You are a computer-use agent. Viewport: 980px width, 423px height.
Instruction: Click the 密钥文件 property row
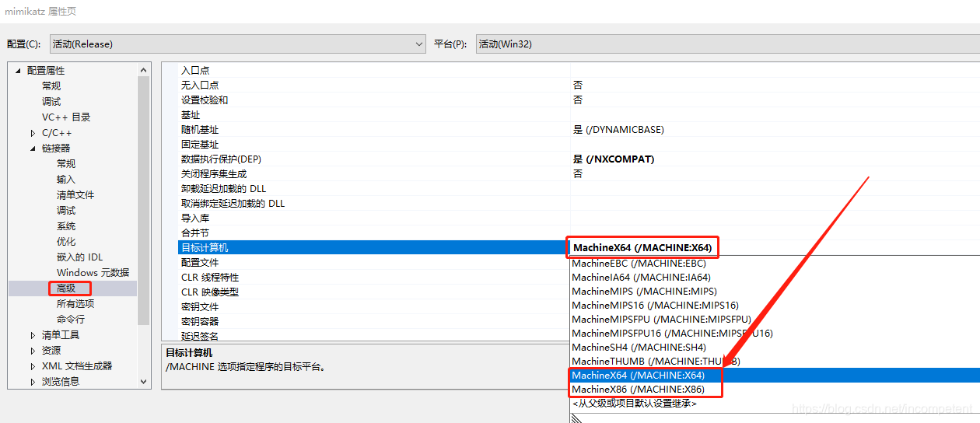pyautogui.click(x=373, y=307)
